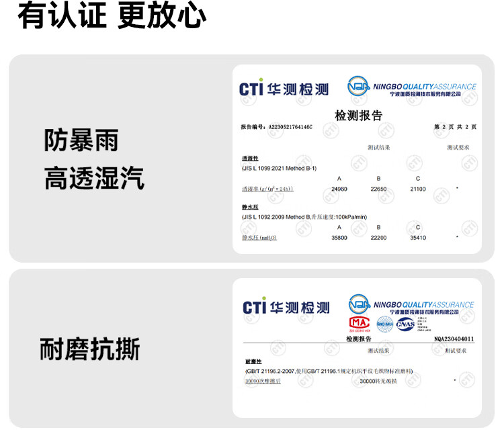Click the ilac-MRA round badge
504x438 pixels.
[x=384, y=324]
